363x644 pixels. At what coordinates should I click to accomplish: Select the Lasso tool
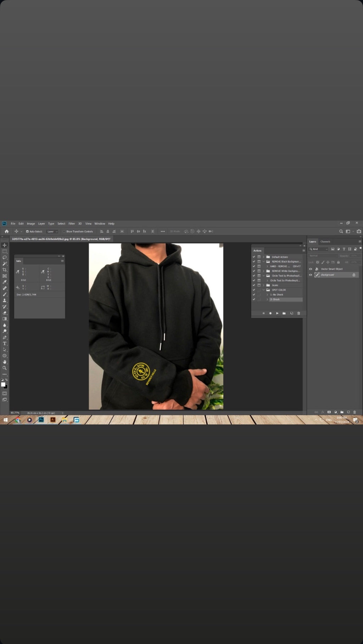[5, 258]
